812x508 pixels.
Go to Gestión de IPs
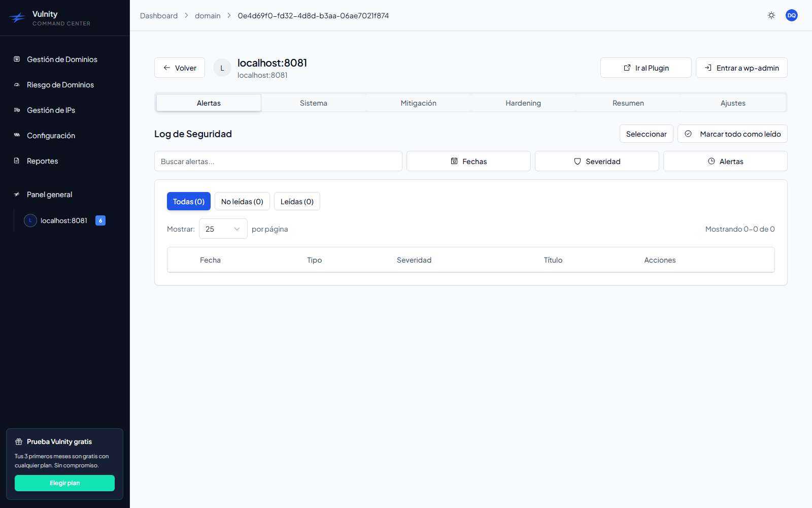click(x=51, y=110)
